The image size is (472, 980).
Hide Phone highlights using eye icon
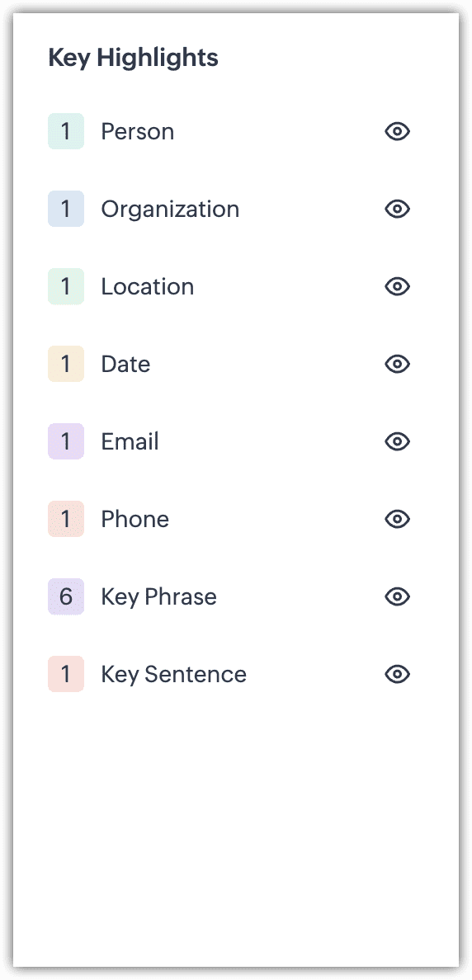[397, 519]
